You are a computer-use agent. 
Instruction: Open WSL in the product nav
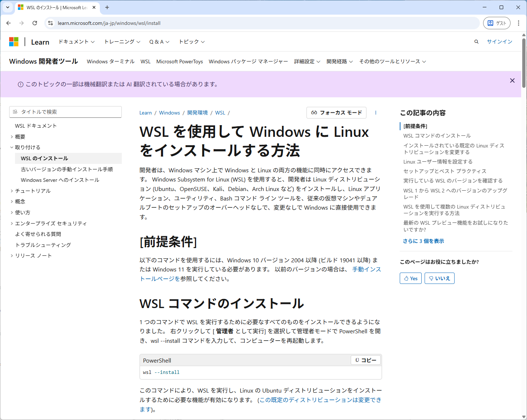click(146, 61)
